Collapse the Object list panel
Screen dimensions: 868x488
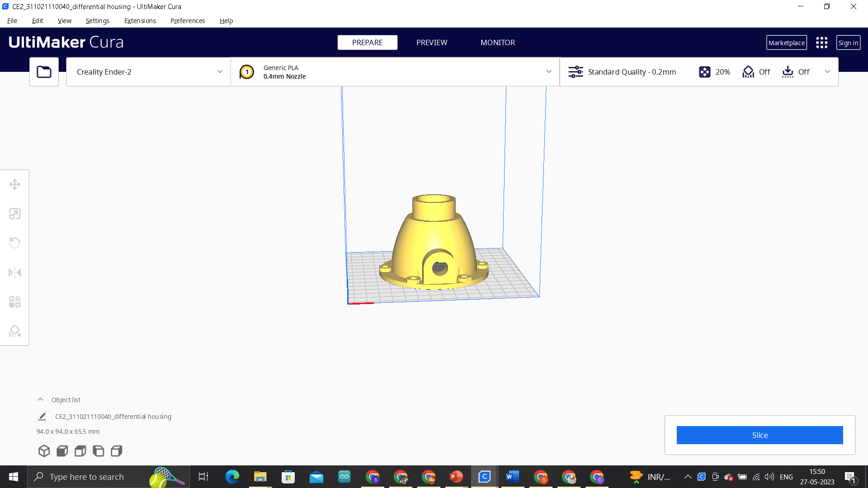tap(40, 399)
